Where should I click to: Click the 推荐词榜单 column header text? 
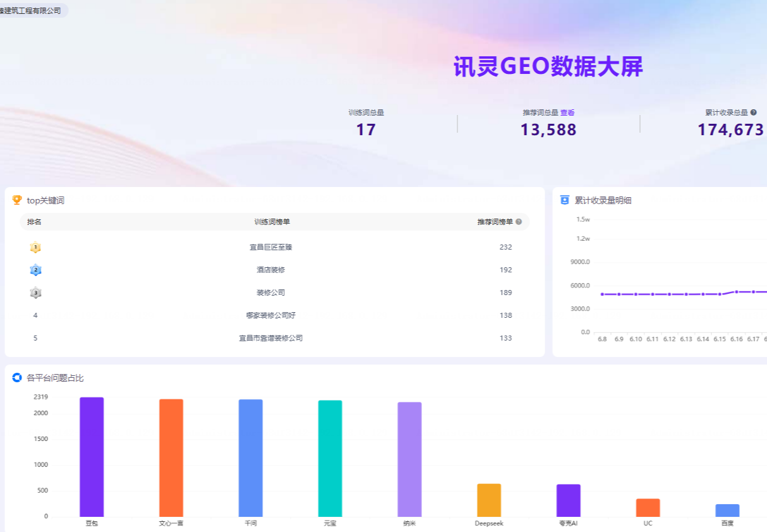(x=495, y=222)
